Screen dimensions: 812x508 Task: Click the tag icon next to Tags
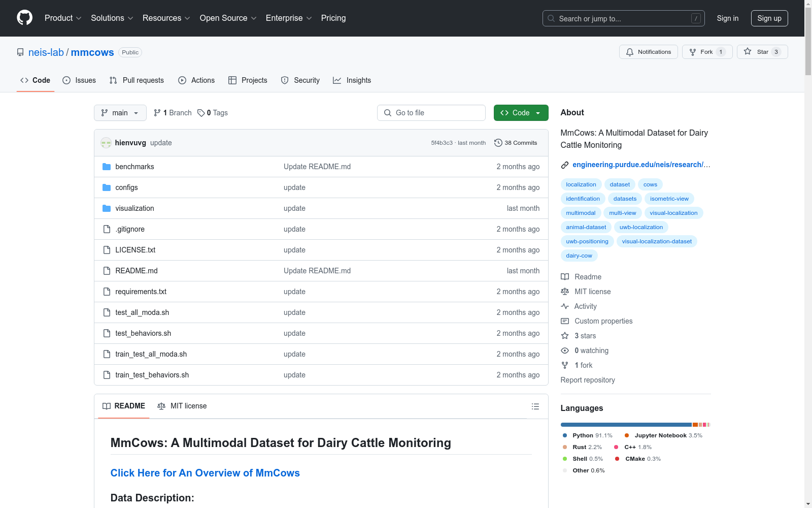[x=201, y=113]
